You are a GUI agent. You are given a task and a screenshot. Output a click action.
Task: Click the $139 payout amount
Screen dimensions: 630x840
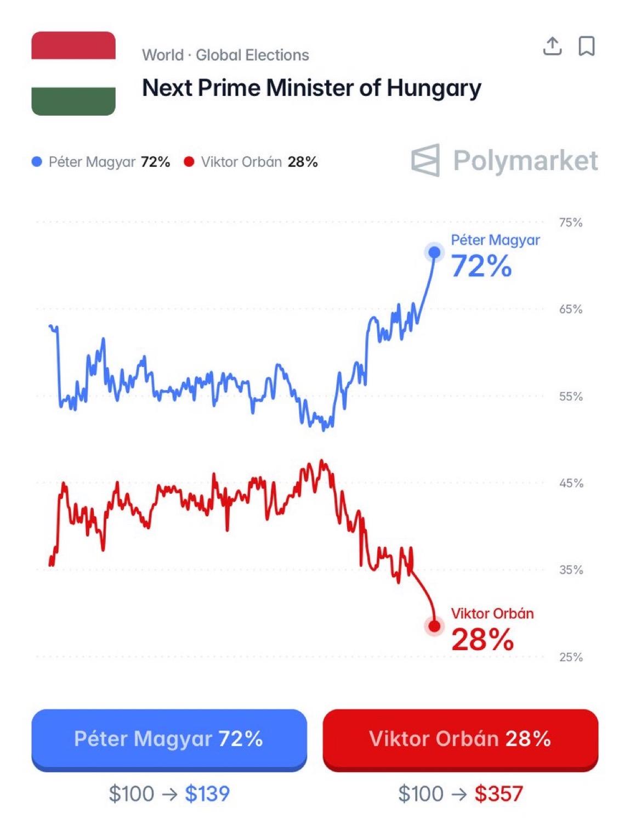tap(207, 793)
